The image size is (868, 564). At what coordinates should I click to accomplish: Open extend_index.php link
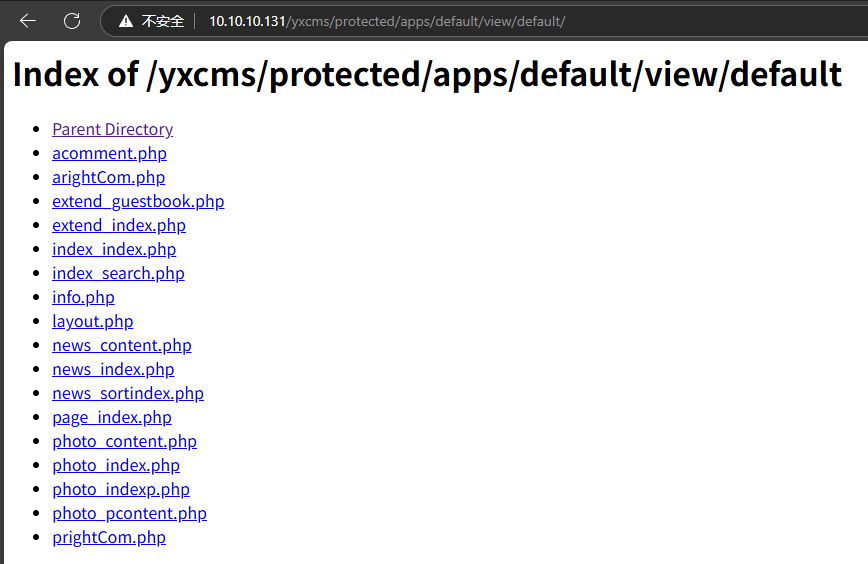119,225
